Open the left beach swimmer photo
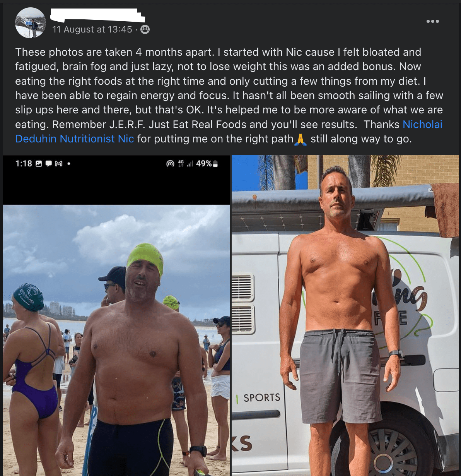Screen dimensions: 461x476 (x=116, y=340)
